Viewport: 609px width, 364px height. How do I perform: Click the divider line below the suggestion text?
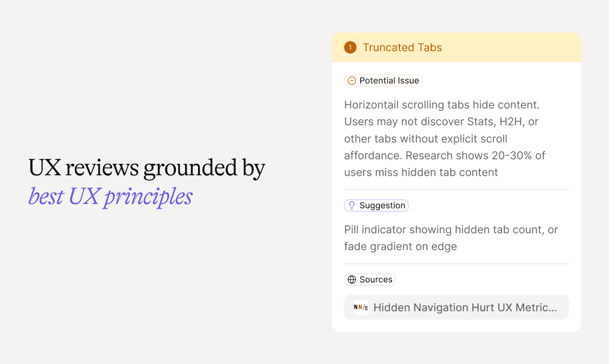point(456,262)
